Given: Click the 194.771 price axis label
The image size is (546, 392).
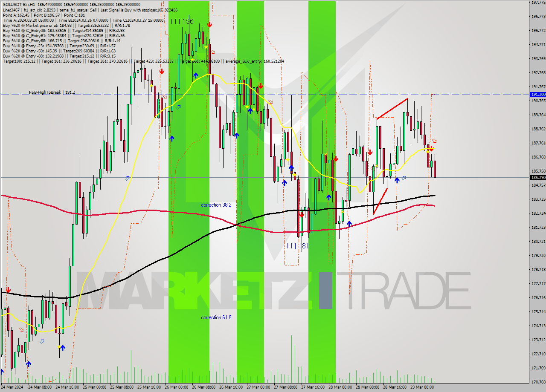Looking at the screenshot, I should pos(538,45).
